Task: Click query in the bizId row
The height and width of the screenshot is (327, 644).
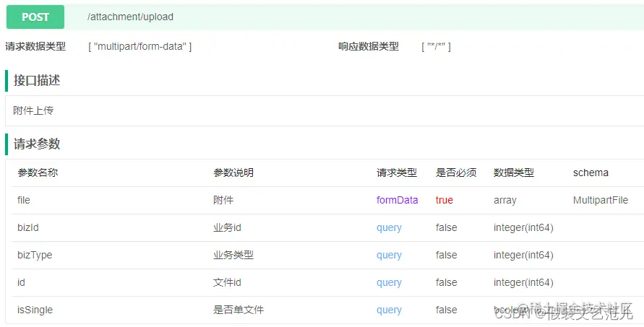Action: point(389,228)
